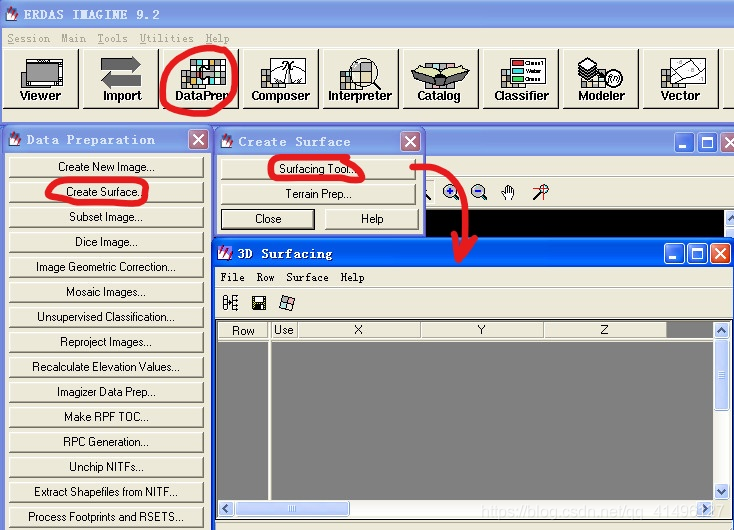Open Unsupervised Classification
Viewport: 734px width, 530px height.
106,317
